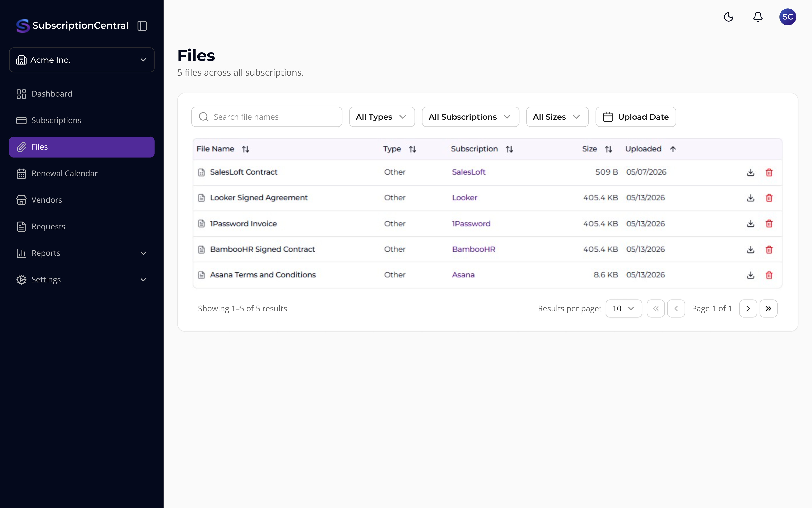Click the SalesLoft Contract file name
Viewport: 812px width, 508px height.
pyautogui.click(x=244, y=172)
